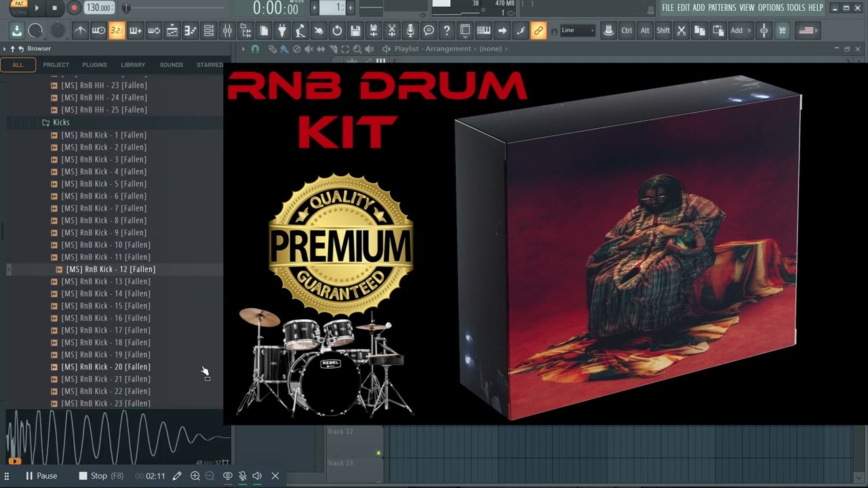Open the plugin picker plug icon
Viewport: 868px width, 488px height.
tap(282, 30)
